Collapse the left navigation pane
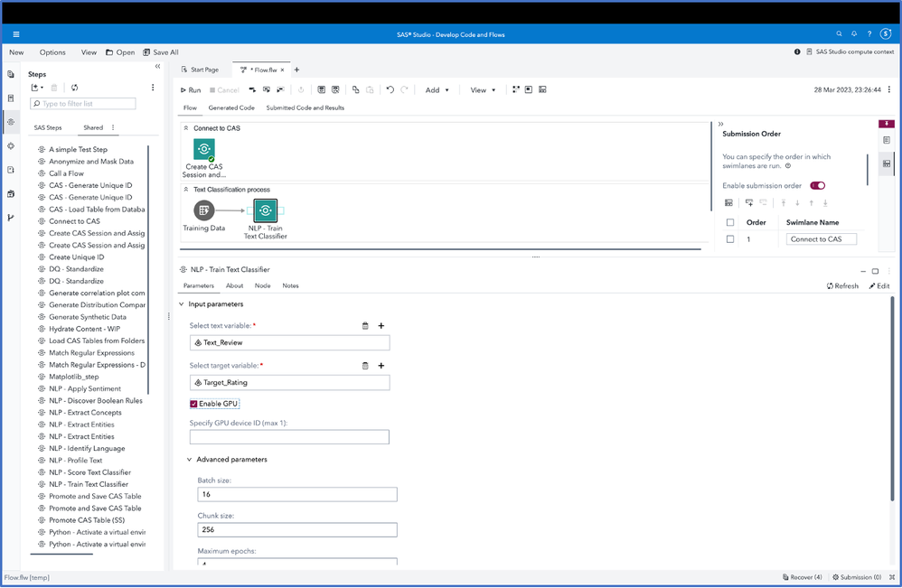 click(x=157, y=67)
